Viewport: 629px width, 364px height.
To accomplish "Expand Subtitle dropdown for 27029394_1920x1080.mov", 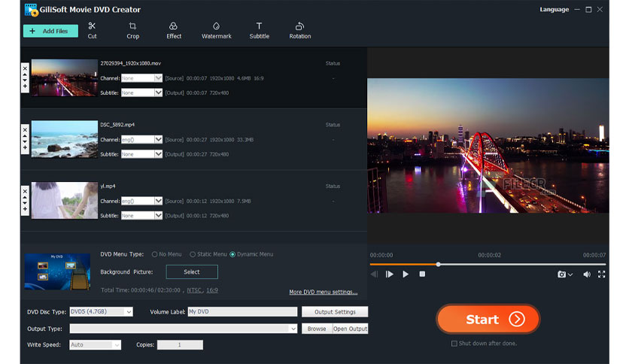I will (158, 93).
